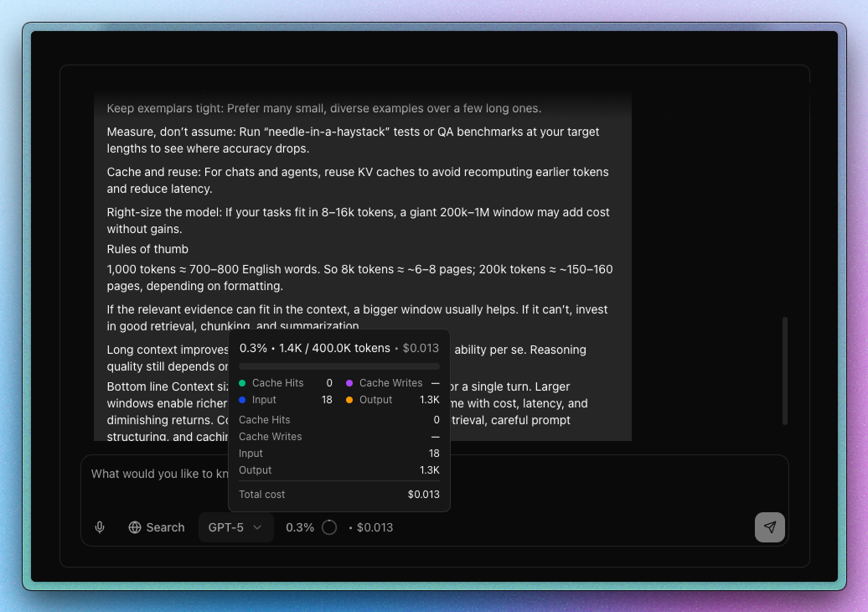Toggle the Search button
The image size is (868, 612).
(x=157, y=527)
